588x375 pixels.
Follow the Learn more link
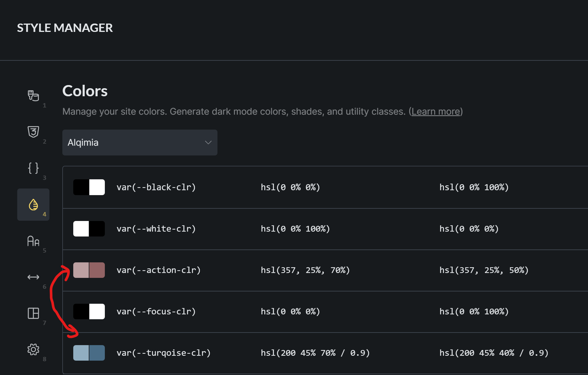pos(435,111)
